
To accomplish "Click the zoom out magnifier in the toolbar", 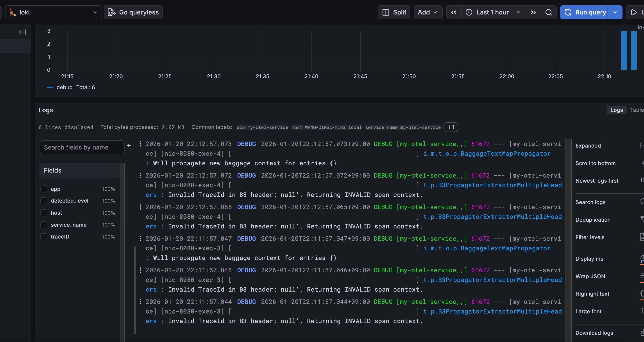I will click(x=549, y=12).
